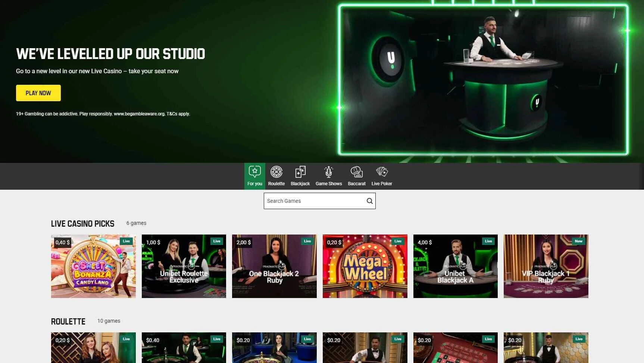
Task: Click the 4,00 $ price tag
Action: (425, 242)
